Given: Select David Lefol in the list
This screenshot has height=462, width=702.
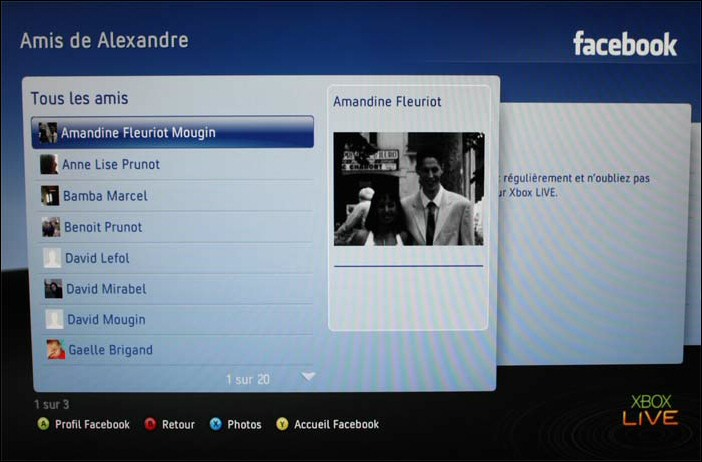Looking at the screenshot, I should (x=177, y=258).
